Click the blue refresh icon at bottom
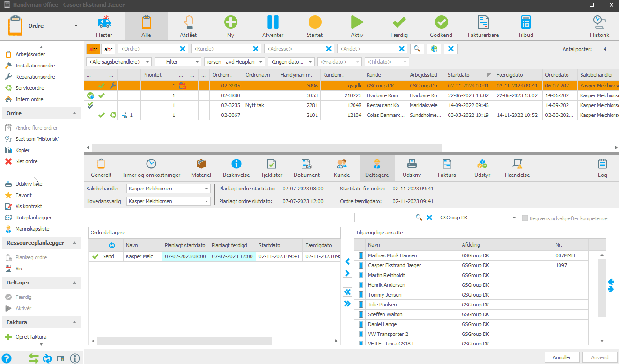Image resolution: width=619 pixels, height=364 pixels. pos(47,358)
